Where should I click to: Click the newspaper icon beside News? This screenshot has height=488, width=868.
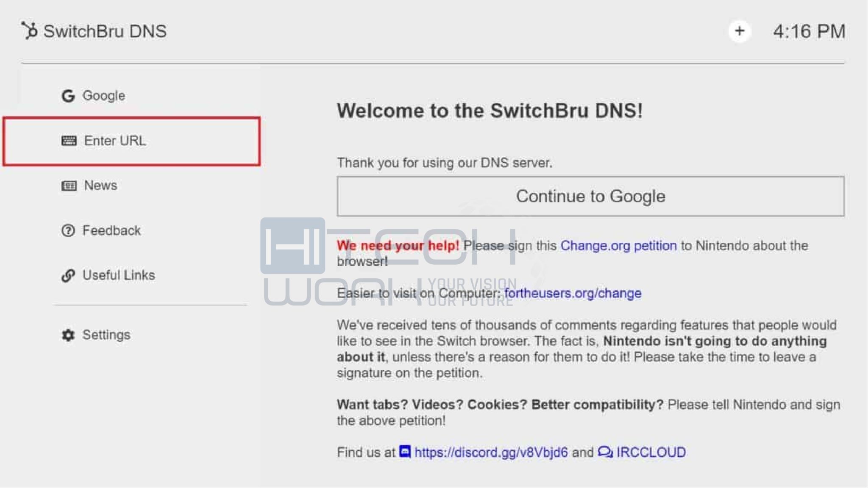click(x=69, y=186)
